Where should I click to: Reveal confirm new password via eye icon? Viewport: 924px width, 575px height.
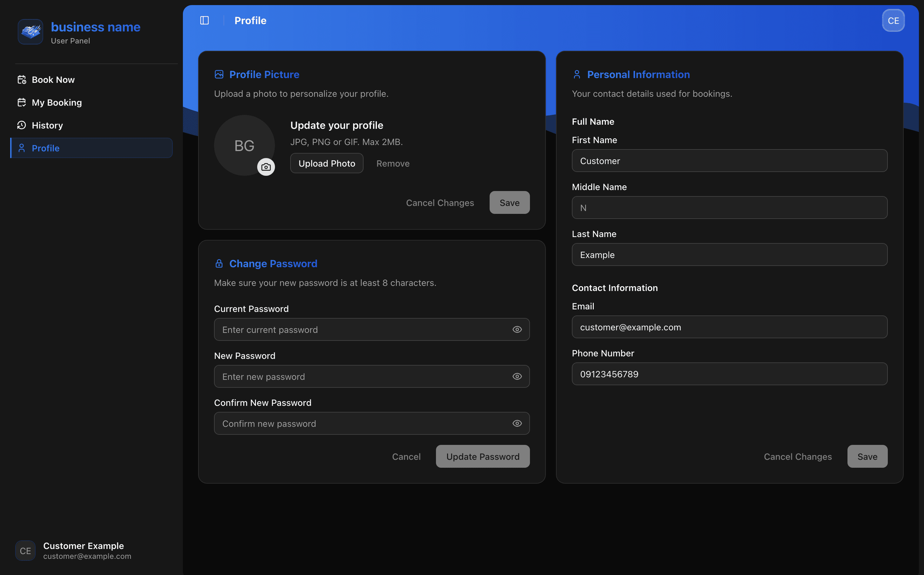517,423
